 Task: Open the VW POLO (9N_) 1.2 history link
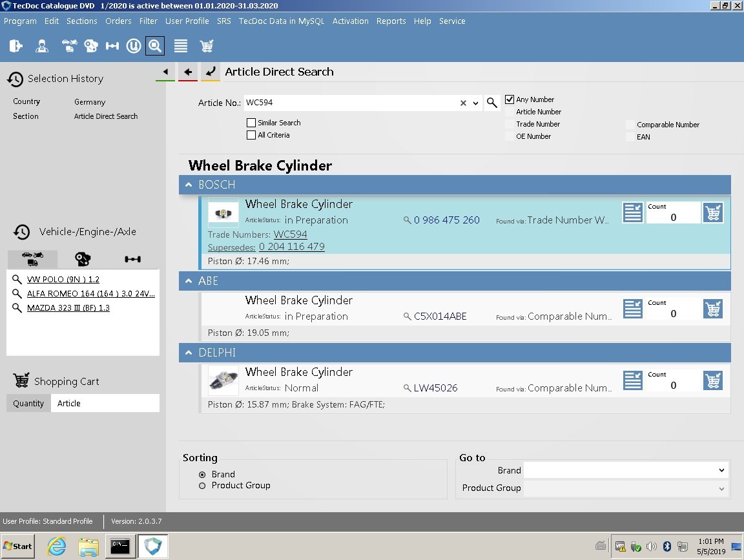63,280
